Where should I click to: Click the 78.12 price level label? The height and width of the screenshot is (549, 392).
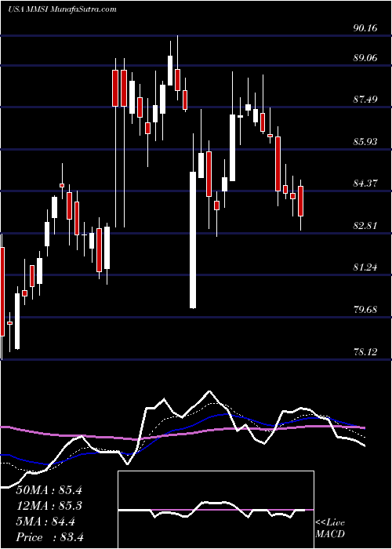coord(365,352)
